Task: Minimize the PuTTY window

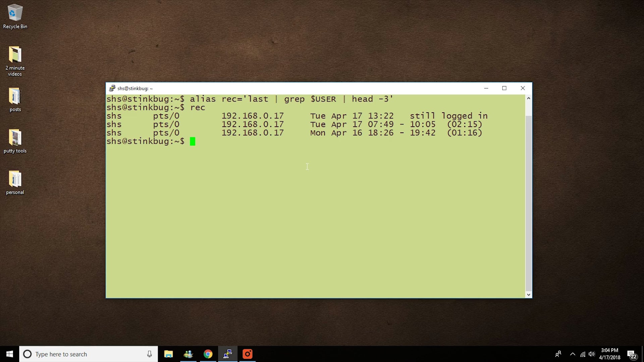Action: coord(486,88)
